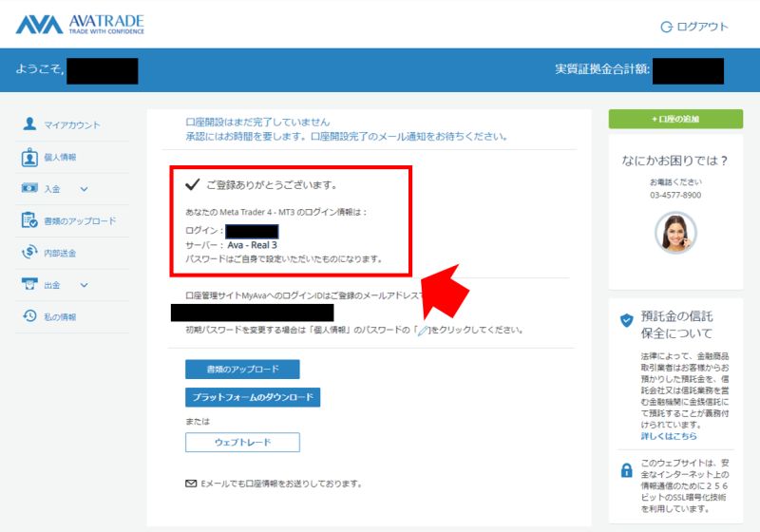Click the 私の情報 history clock icon

tap(29, 316)
